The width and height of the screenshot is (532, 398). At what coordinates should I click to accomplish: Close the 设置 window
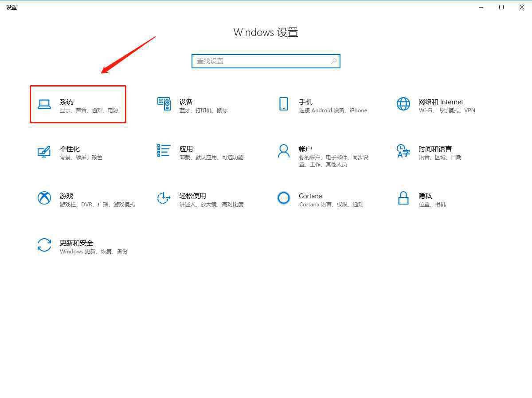point(522,7)
